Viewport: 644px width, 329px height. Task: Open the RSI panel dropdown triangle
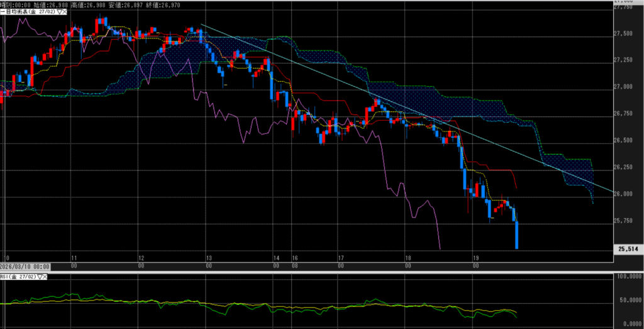38,276
